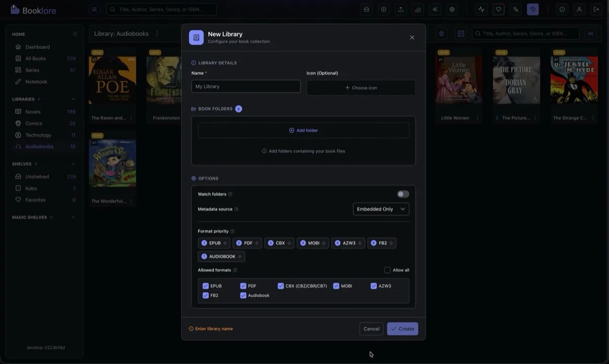609x364 pixels.
Task: Click the Booklore logo icon
Action: coord(15,9)
